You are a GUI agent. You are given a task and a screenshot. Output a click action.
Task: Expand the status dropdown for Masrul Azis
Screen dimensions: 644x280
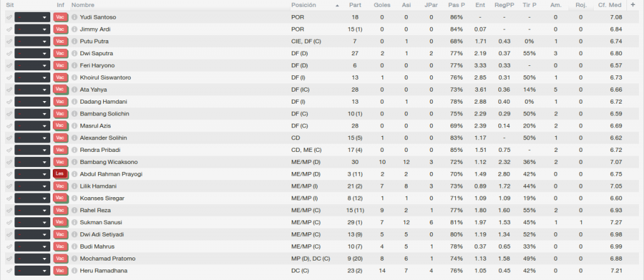(33, 126)
